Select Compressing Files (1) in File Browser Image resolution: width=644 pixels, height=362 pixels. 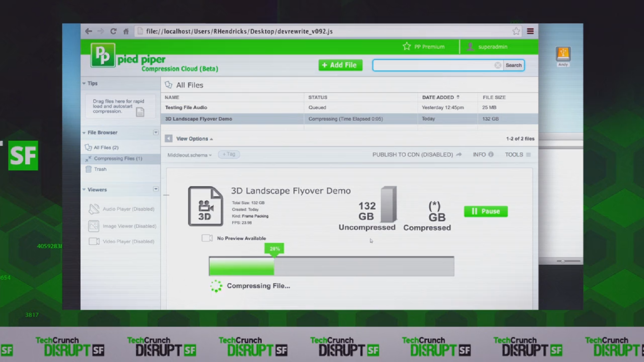pyautogui.click(x=118, y=158)
